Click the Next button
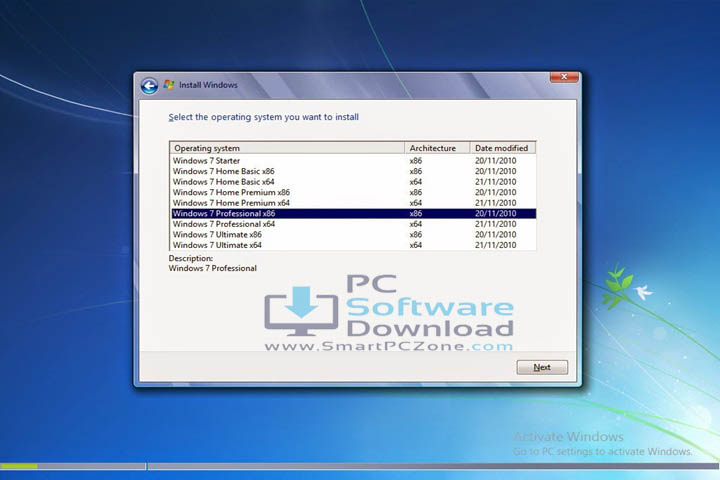The width and height of the screenshot is (720, 480). pos(542,367)
